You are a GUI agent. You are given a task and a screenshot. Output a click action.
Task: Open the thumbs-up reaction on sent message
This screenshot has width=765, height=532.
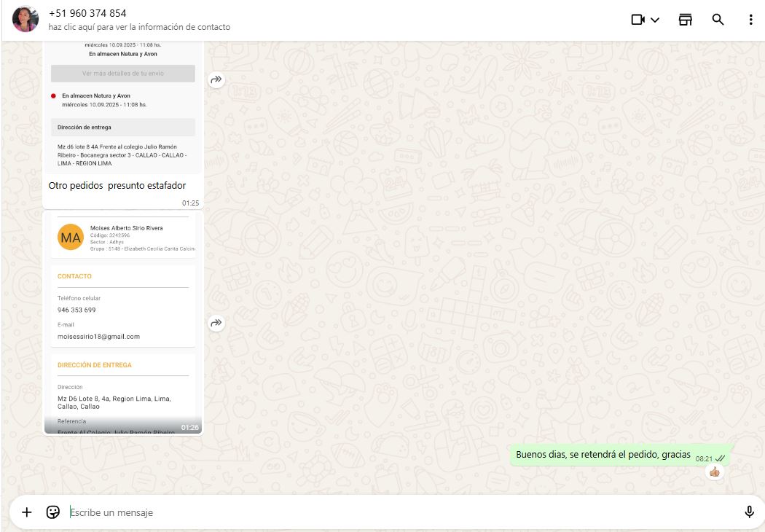point(715,472)
